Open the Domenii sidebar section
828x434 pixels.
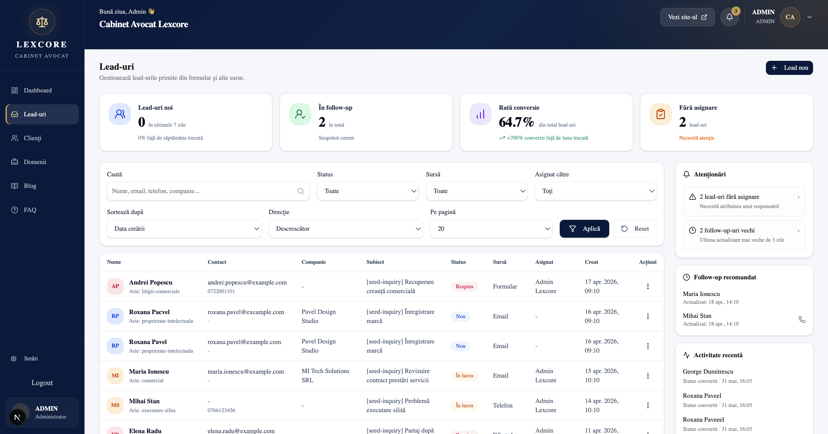42,162
